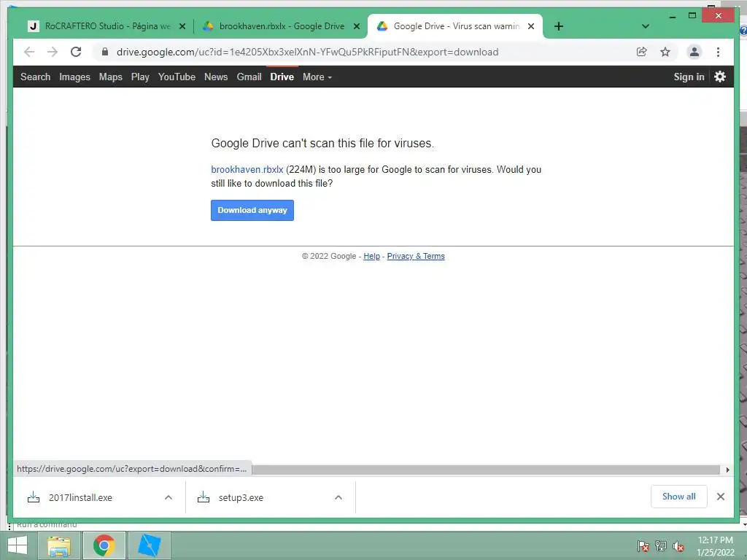747x560 pixels.
Task: Bookmark this page with the star icon
Action: [665, 52]
